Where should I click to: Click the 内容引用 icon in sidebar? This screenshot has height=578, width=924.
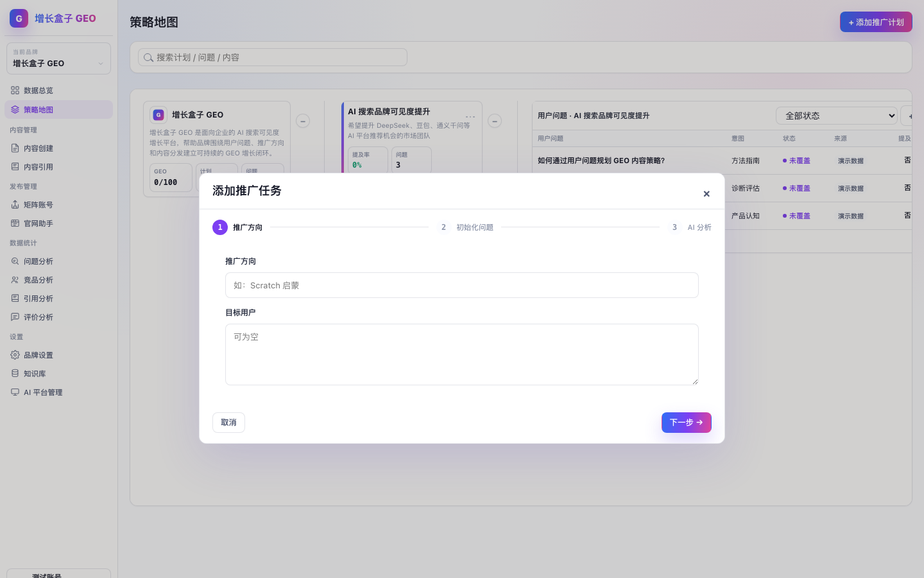(x=15, y=167)
